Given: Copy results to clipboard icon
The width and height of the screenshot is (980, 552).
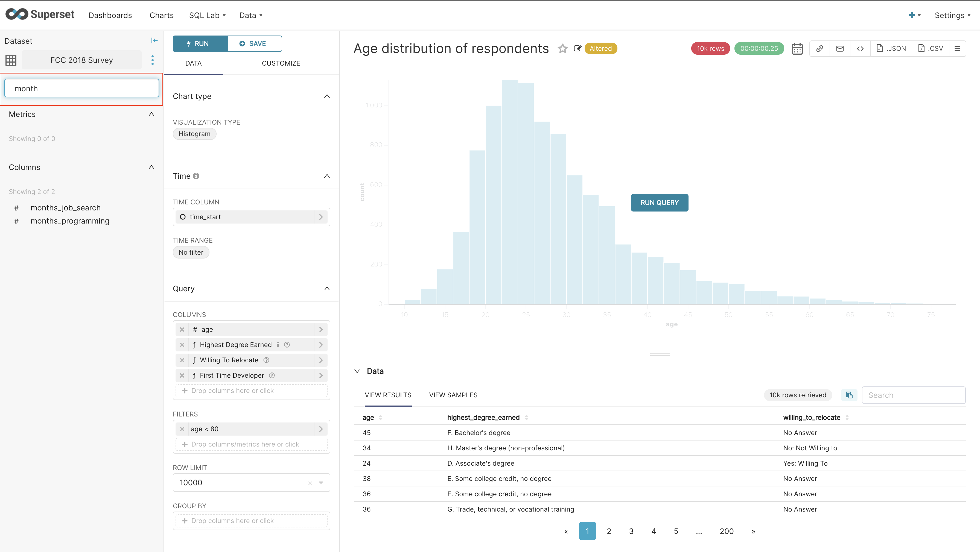Looking at the screenshot, I should click(849, 395).
